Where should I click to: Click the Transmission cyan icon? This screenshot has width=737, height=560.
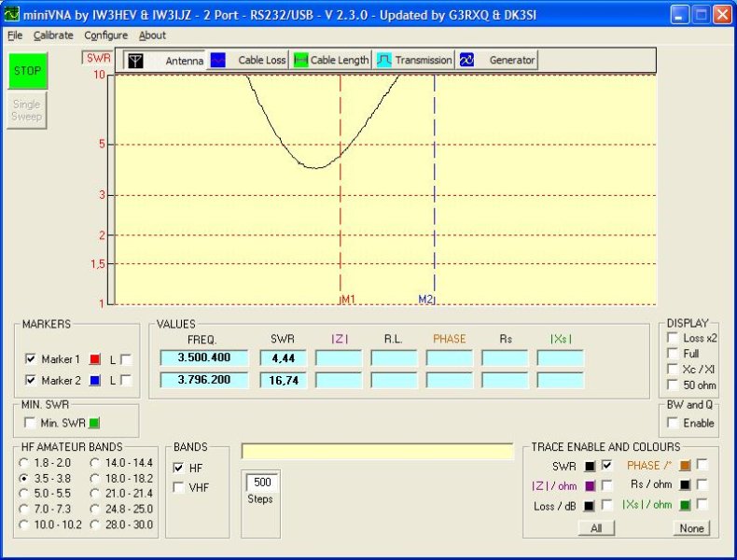click(x=384, y=60)
